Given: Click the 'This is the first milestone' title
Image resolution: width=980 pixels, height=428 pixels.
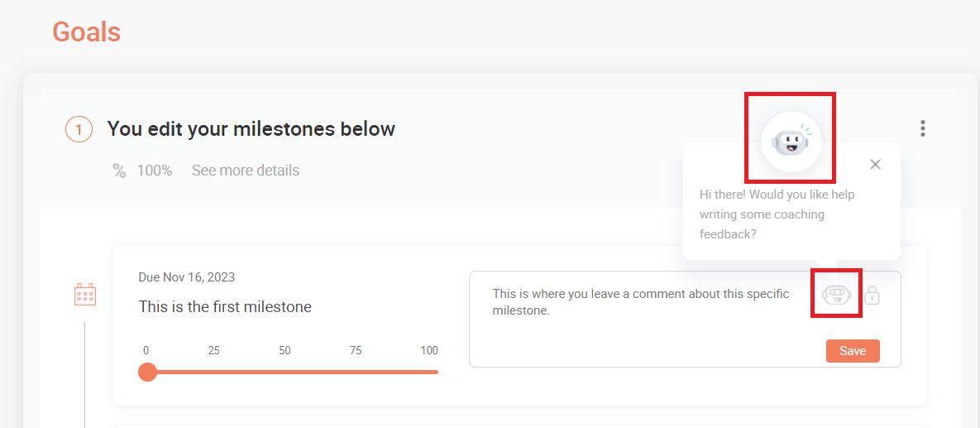Looking at the screenshot, I should 225,307.
